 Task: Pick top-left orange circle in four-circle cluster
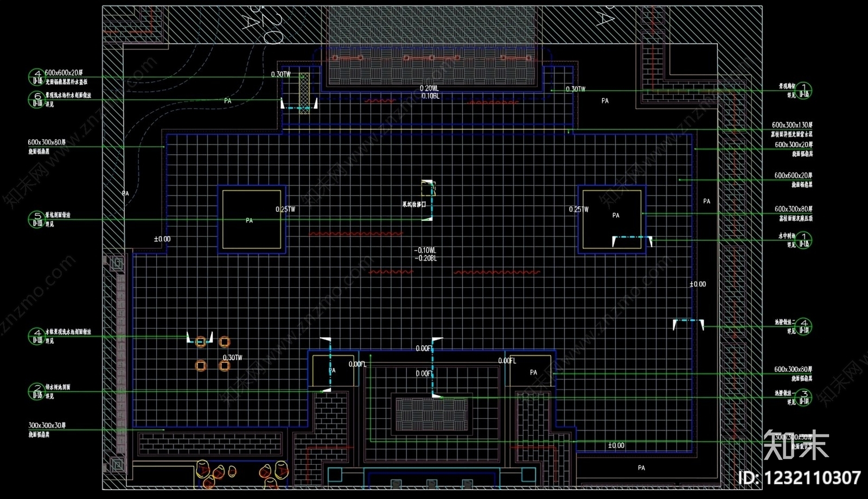pos(201,342)
